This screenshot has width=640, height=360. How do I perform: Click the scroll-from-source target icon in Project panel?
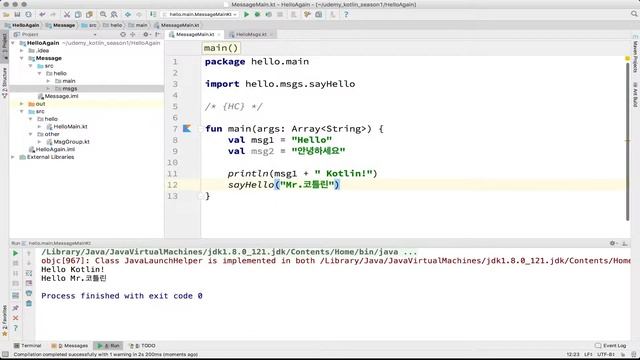point(123,35)
